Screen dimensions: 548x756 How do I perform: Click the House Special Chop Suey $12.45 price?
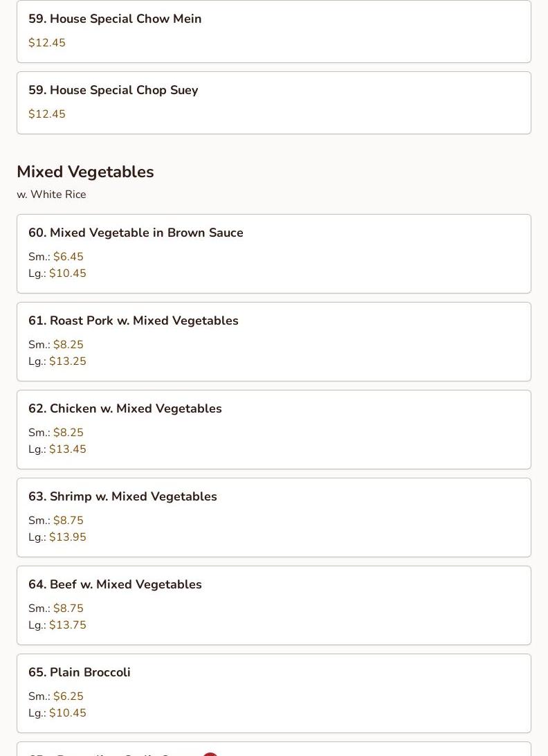tap(47, 114)
